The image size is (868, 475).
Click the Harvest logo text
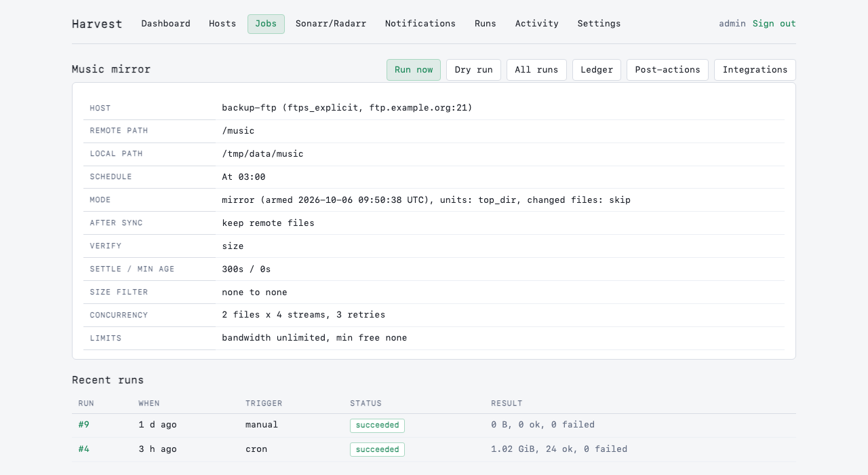coord(97,24)
